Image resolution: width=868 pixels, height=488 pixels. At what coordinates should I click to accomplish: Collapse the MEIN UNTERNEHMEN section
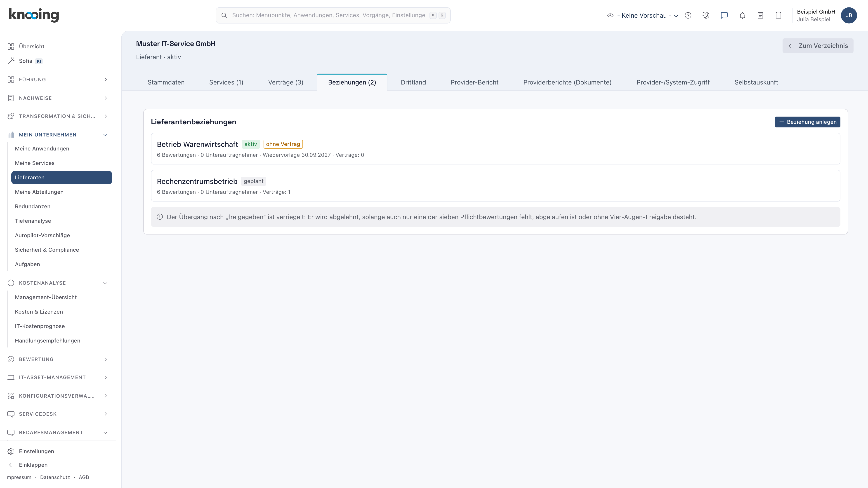[58, 135]
